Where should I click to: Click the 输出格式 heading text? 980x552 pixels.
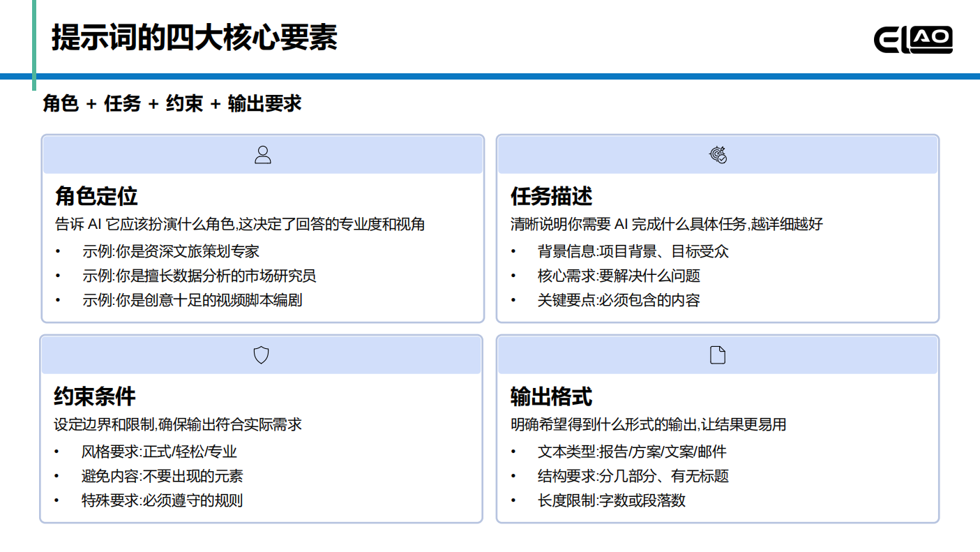coord(551,396)
